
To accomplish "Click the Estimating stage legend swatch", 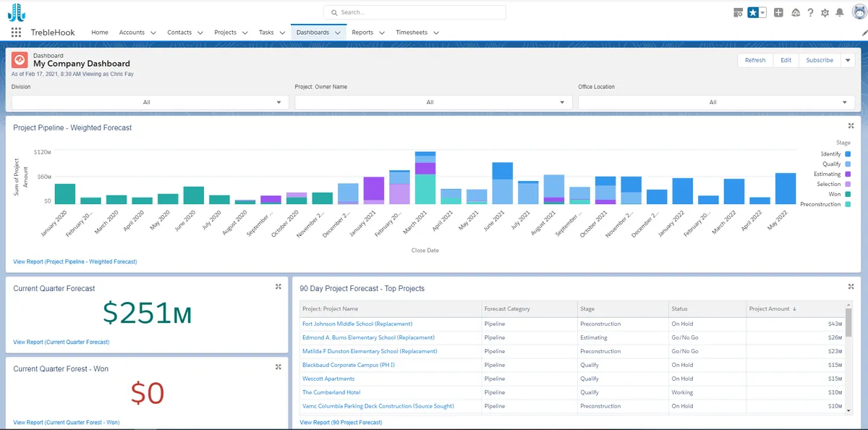I will click(x=848, y=174).
